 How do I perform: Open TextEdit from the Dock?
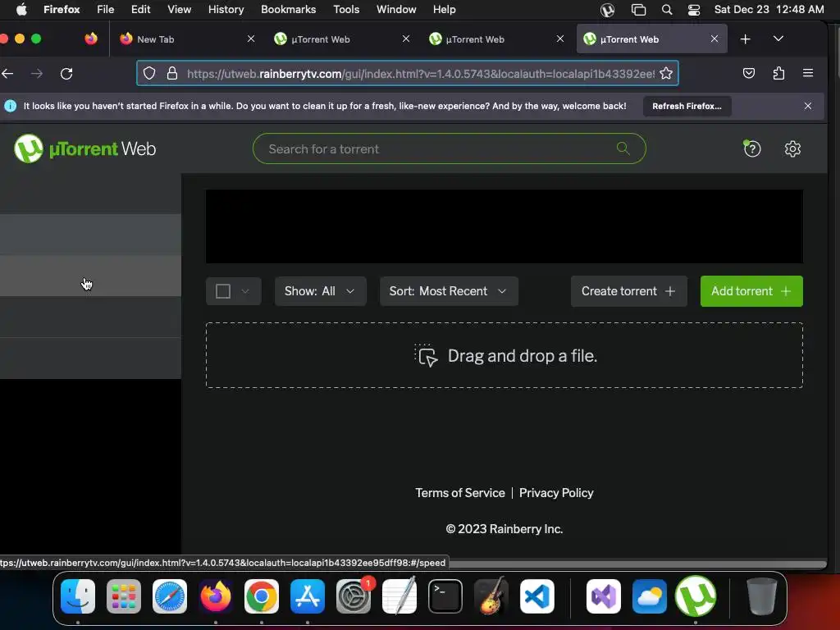[399, 596]
